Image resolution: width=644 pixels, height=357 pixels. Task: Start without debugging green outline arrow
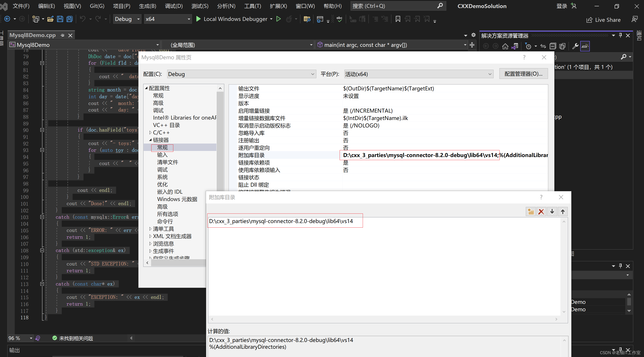coord(278,19)
